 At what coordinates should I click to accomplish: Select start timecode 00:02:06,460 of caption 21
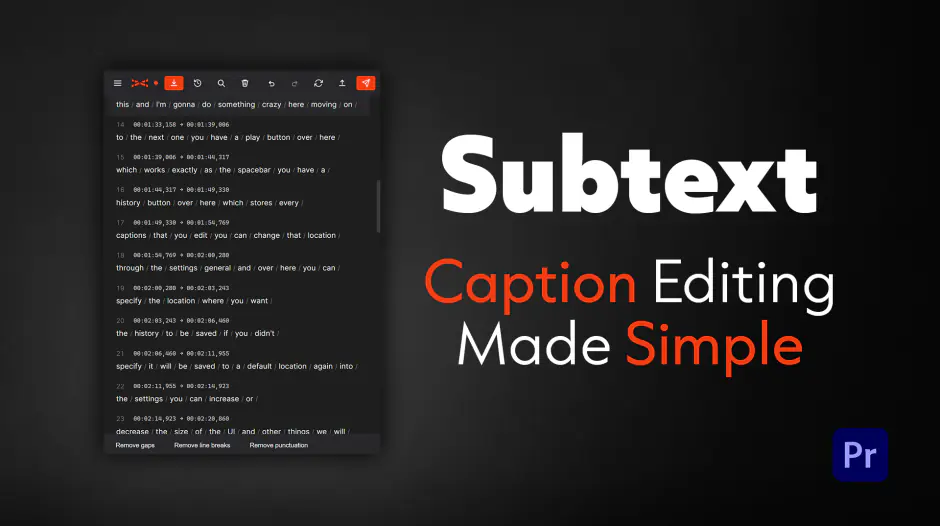click(x=155, y=353)
